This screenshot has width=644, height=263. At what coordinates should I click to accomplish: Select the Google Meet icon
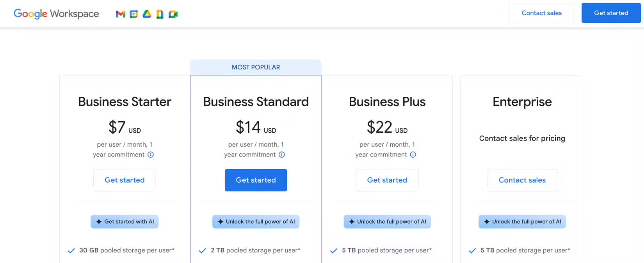click(173, 14)
